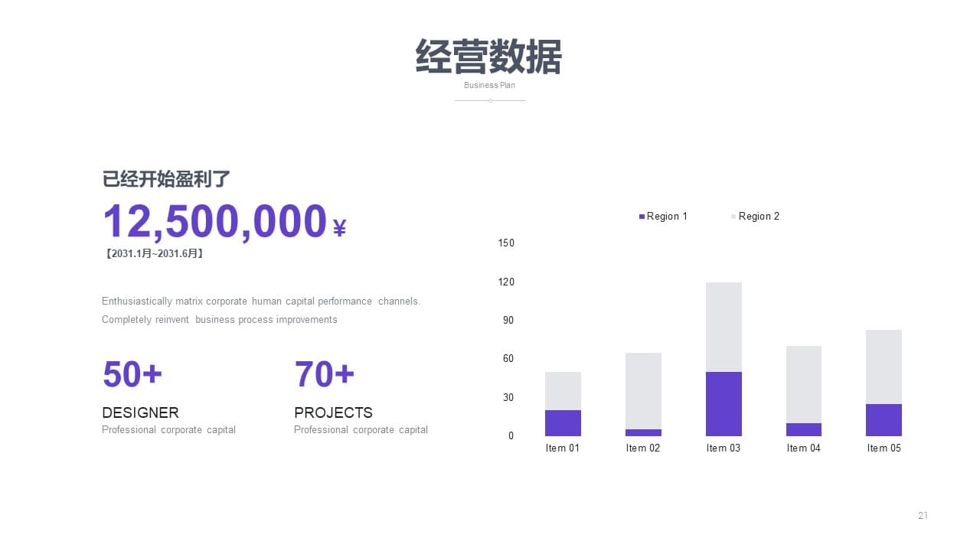Click the purple segment of the Item 05 bar
Screen dimensions: 980x551
[x=884, y=419]
